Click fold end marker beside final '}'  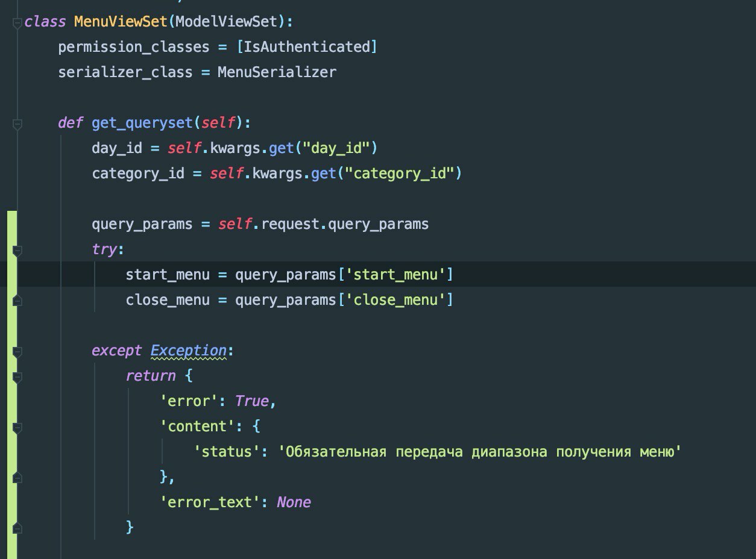pyautogui.click(x=17, y=528)
